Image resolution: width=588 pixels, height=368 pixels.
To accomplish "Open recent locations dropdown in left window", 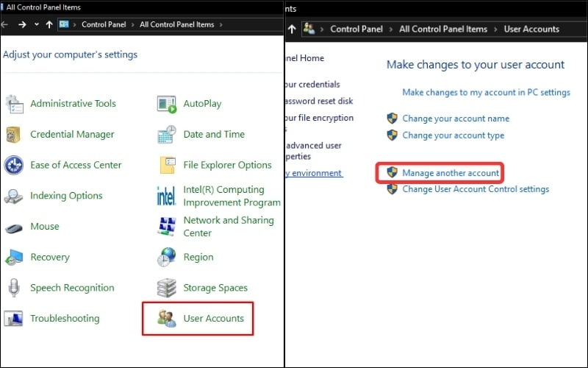I will click(x=36, y=25).
